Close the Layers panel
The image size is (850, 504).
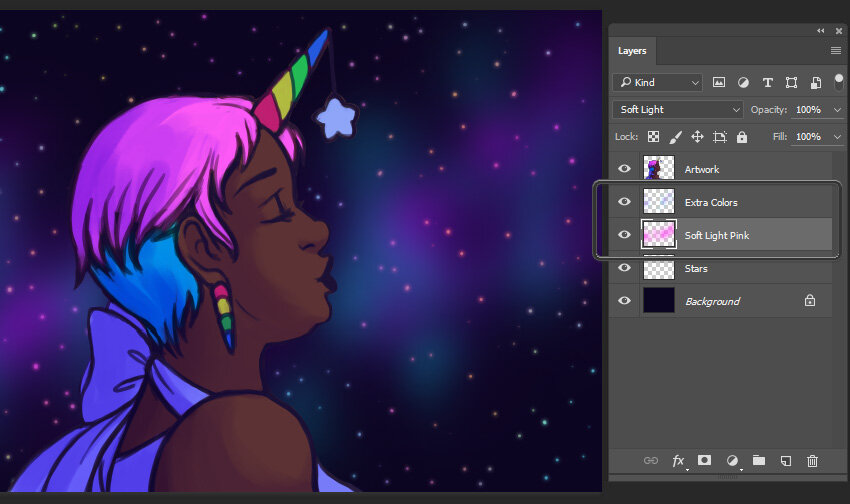(x=839, y=31)
